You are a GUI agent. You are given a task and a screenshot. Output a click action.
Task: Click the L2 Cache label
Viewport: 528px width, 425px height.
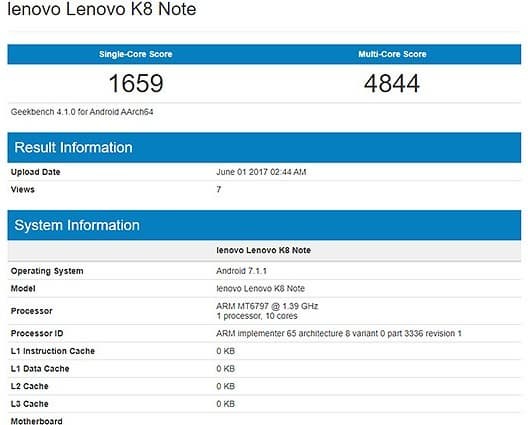click(30, 386)
